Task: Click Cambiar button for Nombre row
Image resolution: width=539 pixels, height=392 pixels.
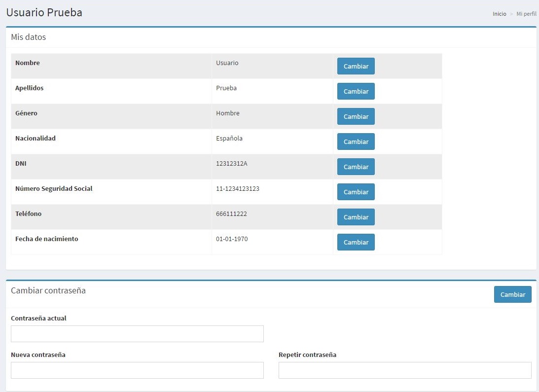Action: [356, 66]
